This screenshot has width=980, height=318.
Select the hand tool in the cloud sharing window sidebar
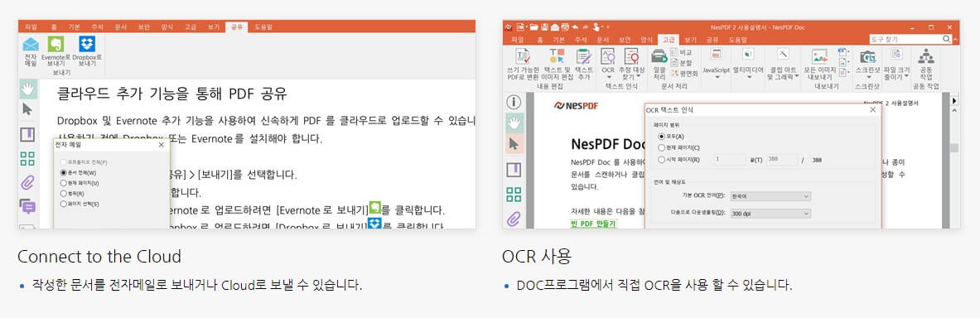pos(27,89)
